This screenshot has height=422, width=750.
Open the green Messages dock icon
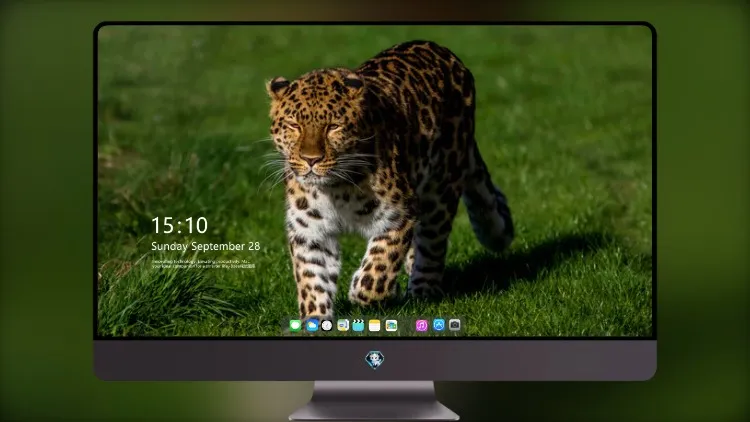(296, 326)
